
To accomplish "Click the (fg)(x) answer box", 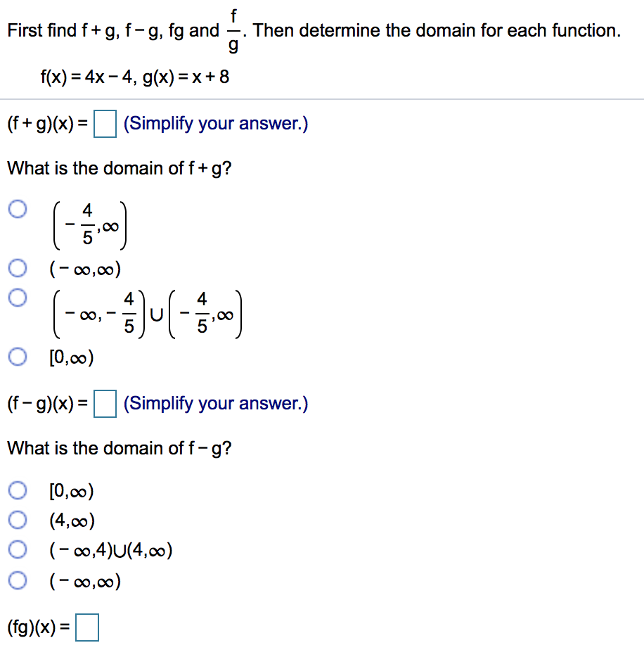I will pos(87,625).
